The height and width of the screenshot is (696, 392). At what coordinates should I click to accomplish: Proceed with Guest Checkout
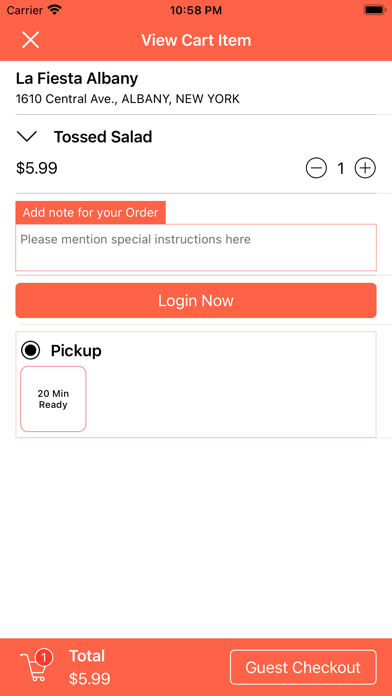tap(303, 667)
